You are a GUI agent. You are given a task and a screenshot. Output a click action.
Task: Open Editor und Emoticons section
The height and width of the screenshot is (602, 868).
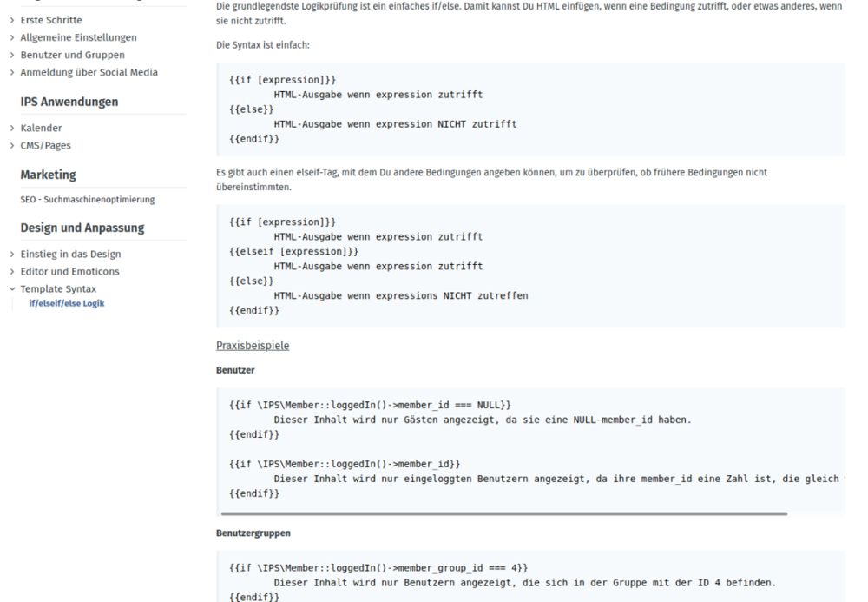point(70,271)
